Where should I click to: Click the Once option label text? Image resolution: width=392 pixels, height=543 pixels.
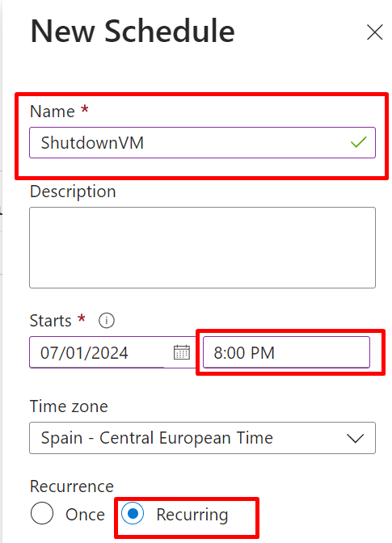[85, 515]
